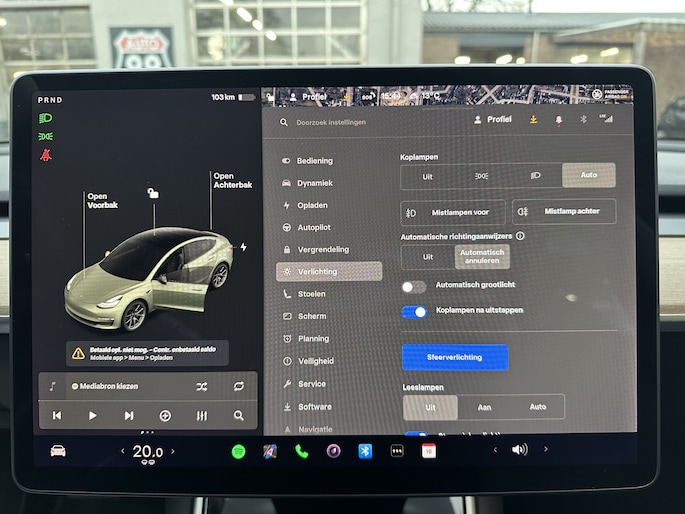Open the Autopilot settings menu
The width and height of the screenshot is (685, 514).
click(x=313, y=227)
